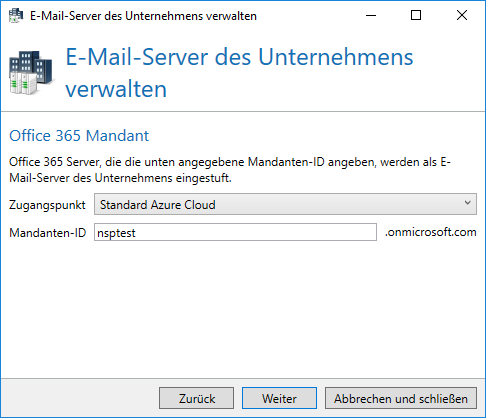Click the Office 365 Server description paragraph
The image size is (486, 418).
tap(230, 170)
